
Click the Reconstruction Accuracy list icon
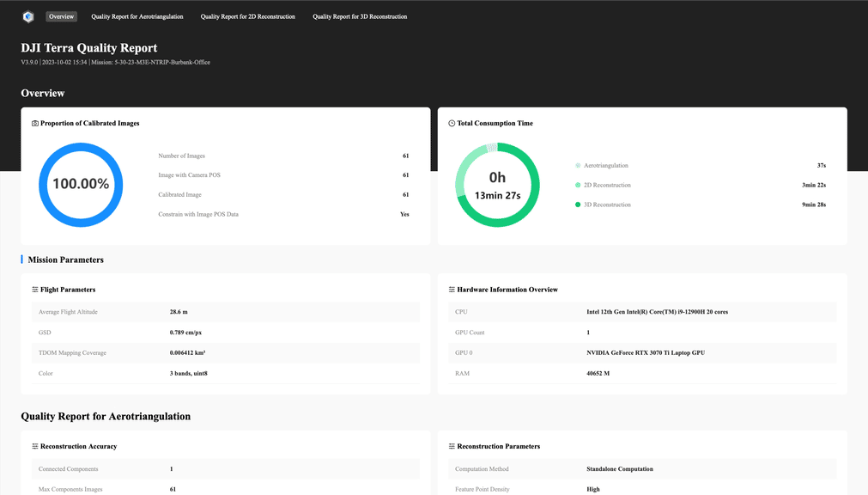(35, 447)
